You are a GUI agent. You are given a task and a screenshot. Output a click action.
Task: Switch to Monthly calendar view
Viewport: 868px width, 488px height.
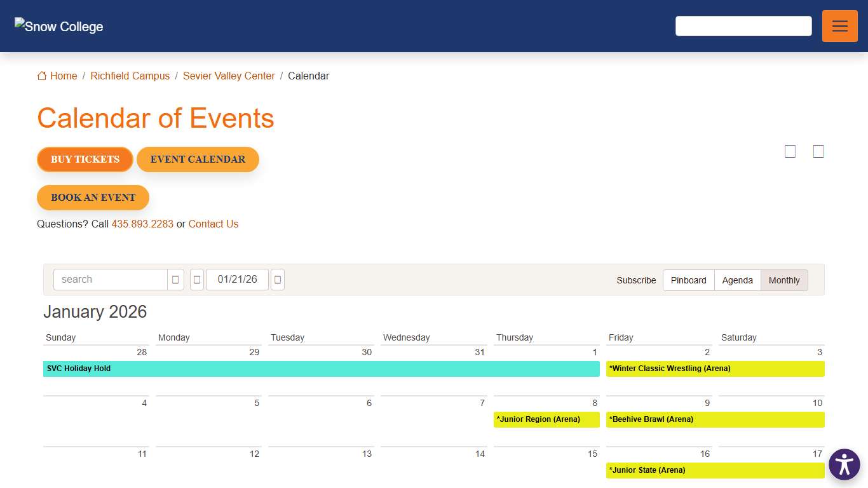784,280
